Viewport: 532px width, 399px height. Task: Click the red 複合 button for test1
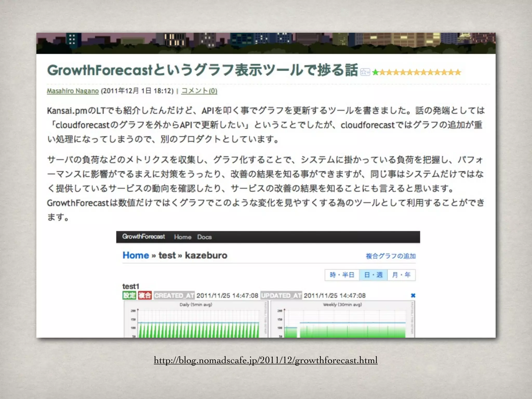pyautogui.click(x=145, y=295)
